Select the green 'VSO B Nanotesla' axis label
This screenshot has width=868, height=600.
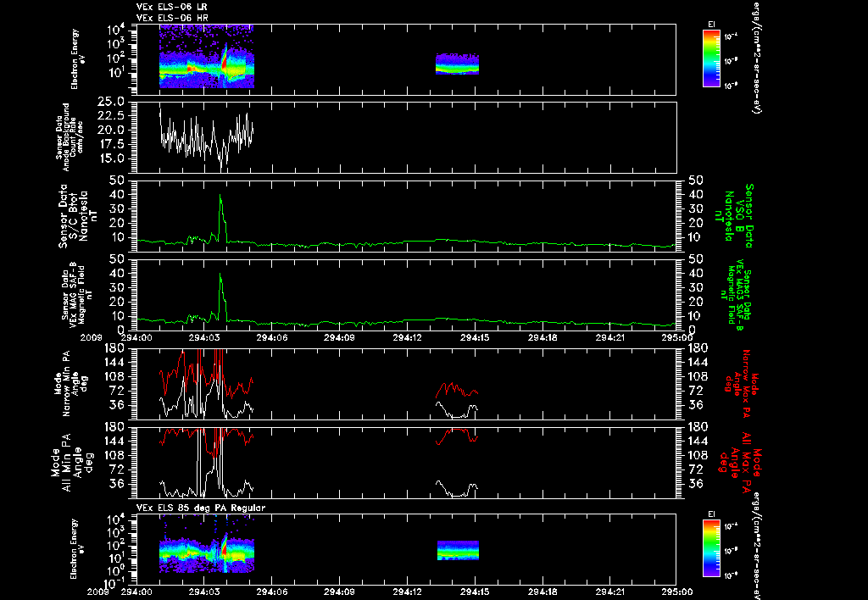coord(734,216)
